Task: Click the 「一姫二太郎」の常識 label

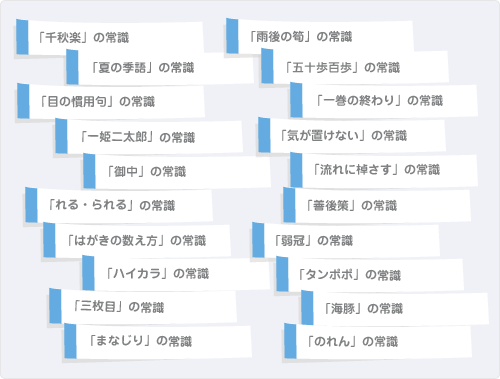Action: tap(149, 137)
